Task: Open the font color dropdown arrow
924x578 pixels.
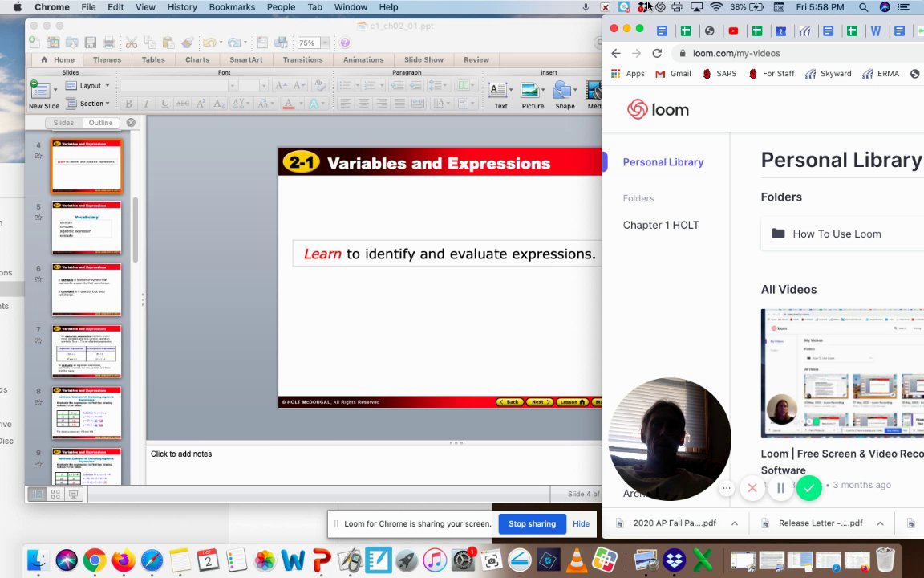Action: [301, 104]
